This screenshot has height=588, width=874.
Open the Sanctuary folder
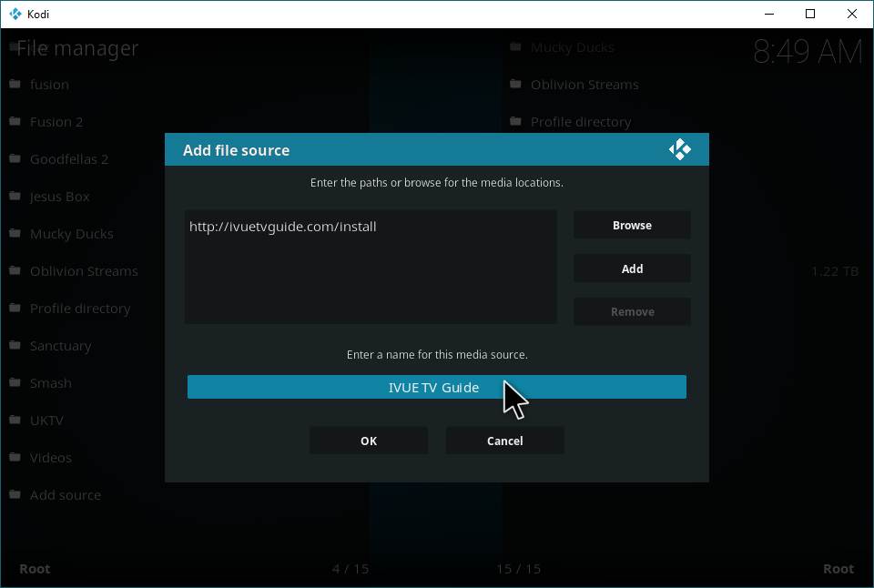(60, 346)
